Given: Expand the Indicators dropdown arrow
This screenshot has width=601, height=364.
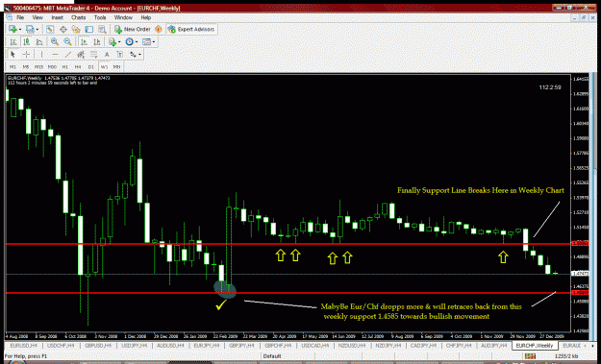Looking at the screenshot, I should tap(119, 42).
